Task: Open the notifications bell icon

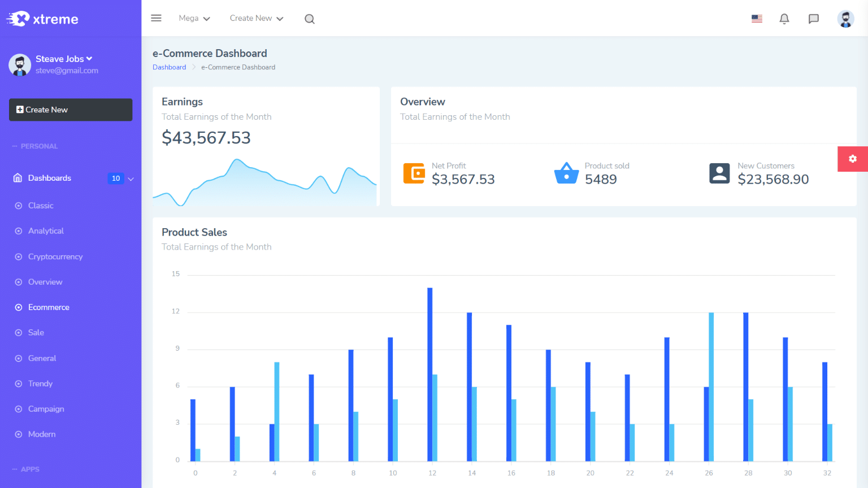Action: [784, 19]
